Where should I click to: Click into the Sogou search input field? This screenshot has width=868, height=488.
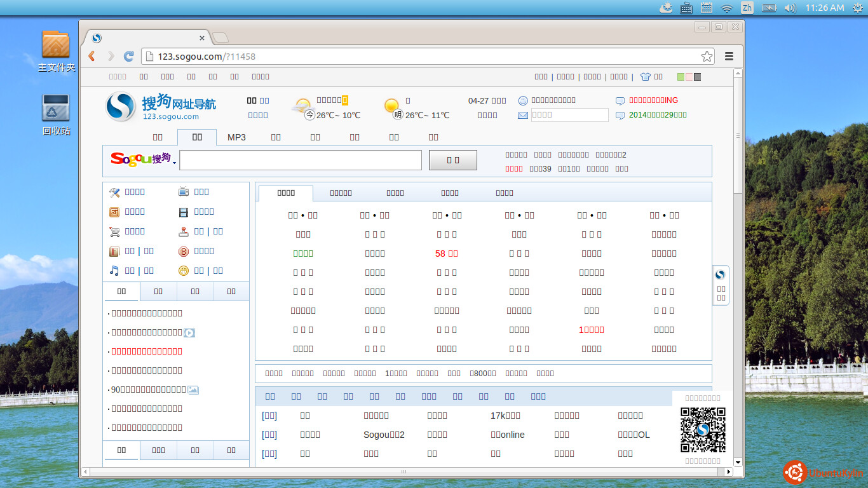(x=300, y=160)
